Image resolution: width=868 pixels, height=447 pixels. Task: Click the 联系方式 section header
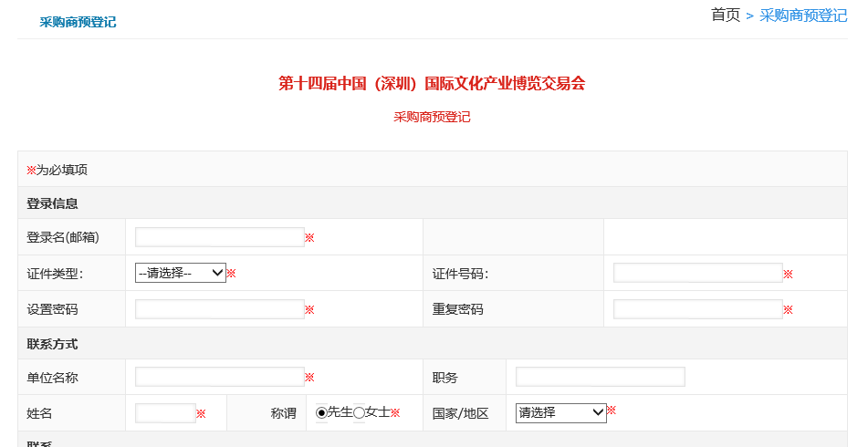click(52, 344)
